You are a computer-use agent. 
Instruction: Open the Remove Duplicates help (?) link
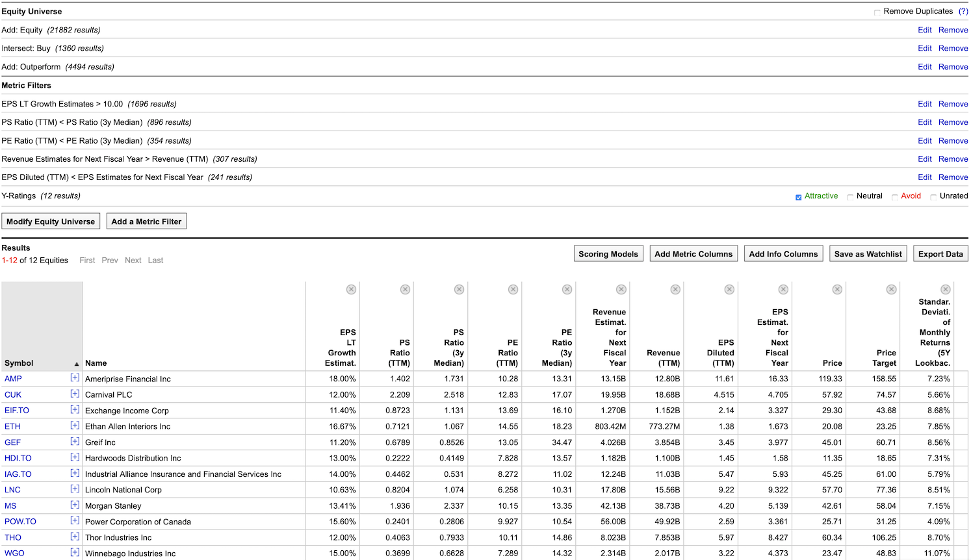tap(963, 11)
